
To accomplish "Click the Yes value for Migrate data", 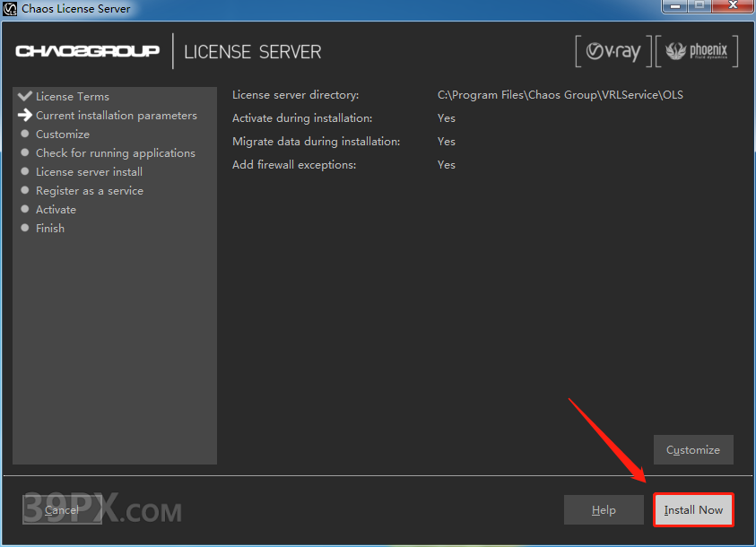I will coord(447,141).
